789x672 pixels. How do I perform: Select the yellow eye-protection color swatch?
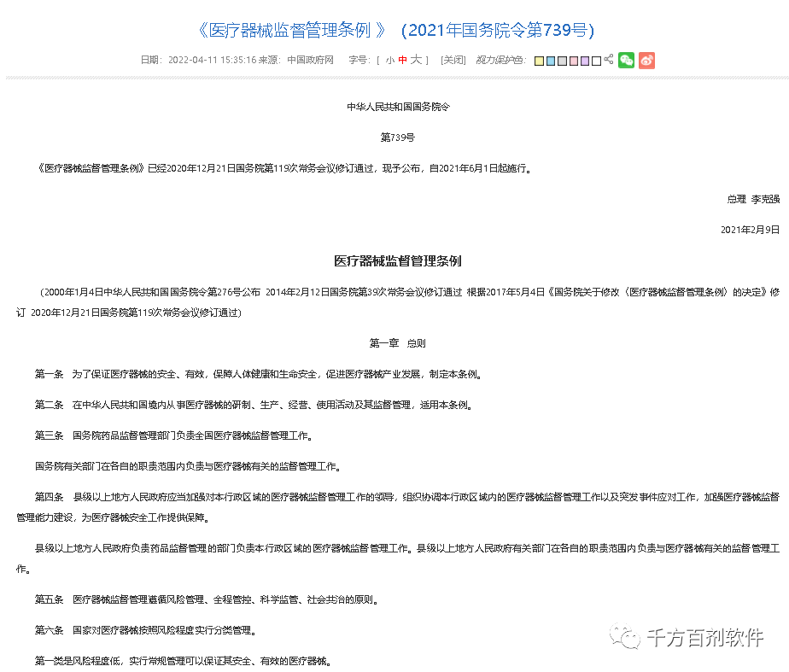pyautogui.click(x=539, y=60)
